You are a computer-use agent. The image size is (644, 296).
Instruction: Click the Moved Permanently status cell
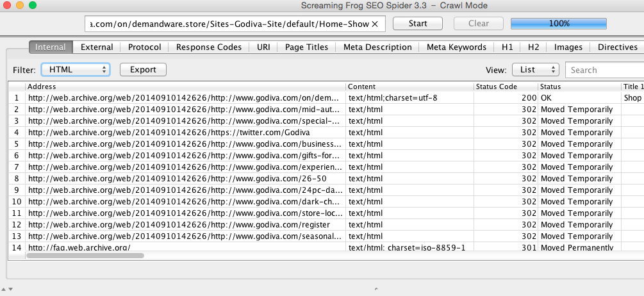pyautogui.click(x=580, y=247)
